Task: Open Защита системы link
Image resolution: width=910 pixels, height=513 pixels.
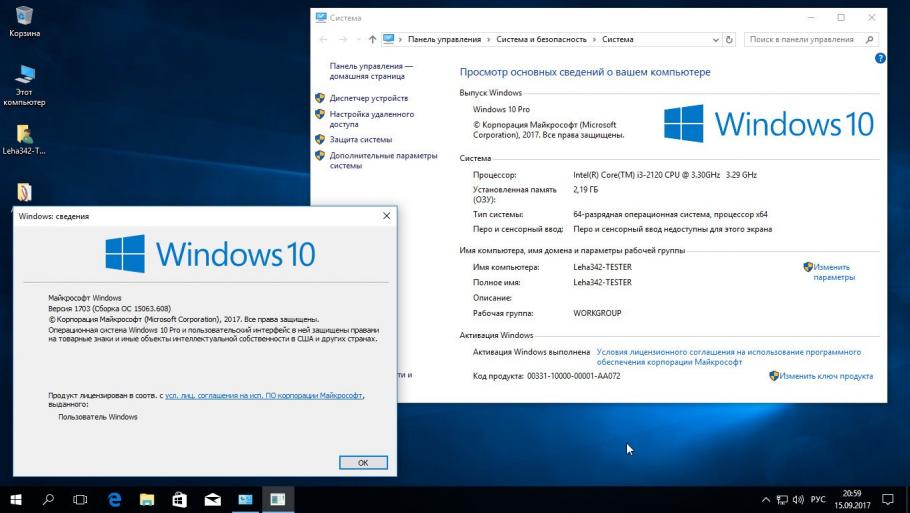Action: point(360,139)
